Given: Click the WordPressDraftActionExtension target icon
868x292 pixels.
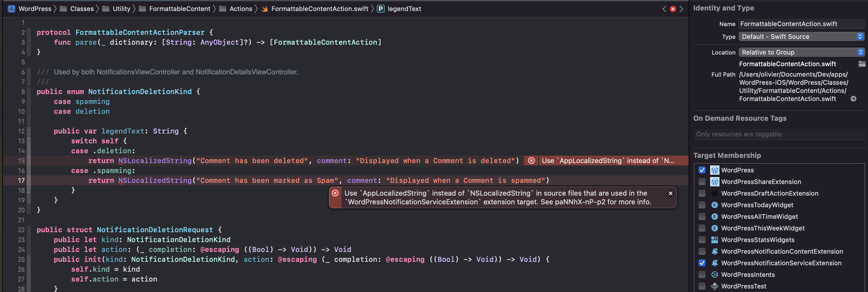Looking at the screenshot, I should click(715, 193).
